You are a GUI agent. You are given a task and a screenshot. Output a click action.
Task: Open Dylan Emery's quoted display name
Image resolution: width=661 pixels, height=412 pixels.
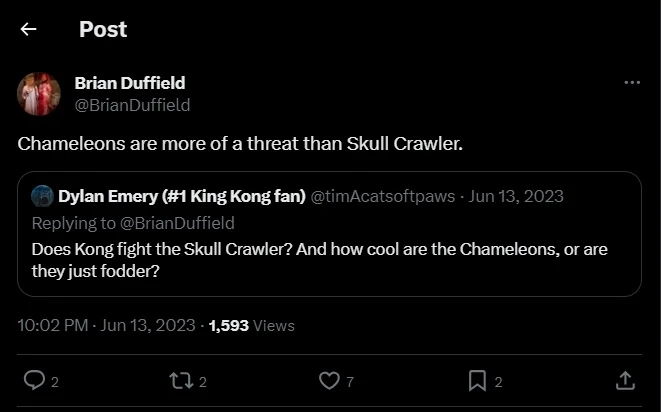(x=181, y=195)
